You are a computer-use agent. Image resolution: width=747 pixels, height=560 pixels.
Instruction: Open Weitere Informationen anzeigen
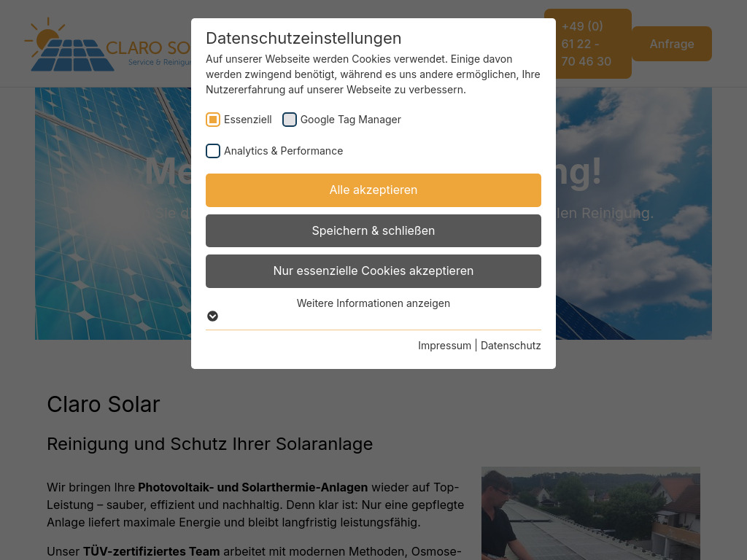pyautogui.click(x=373, y=303)
